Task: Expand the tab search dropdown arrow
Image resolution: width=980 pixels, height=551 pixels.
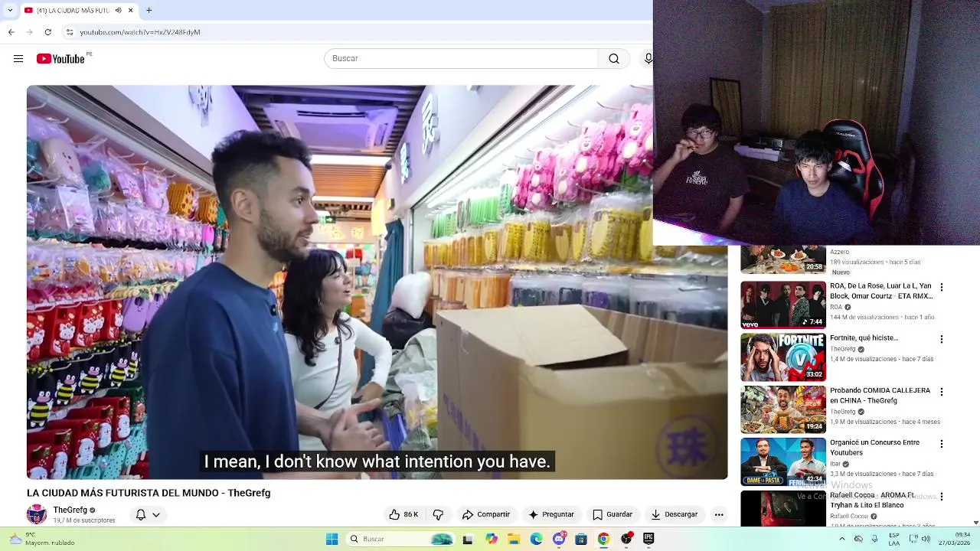Action: [x=10, y=10]
